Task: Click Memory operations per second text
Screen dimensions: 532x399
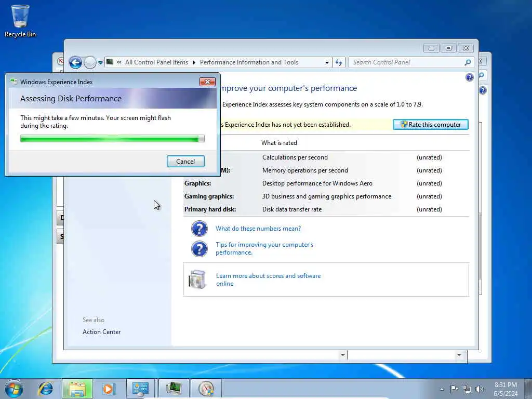Action: (x=305, y=170)
